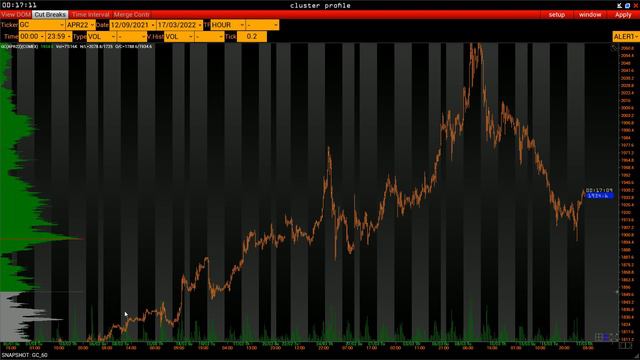The image size is (640, 360).
Task: Click the SNAPSHOT: GC_60 status text
Action: coord(24,355)
